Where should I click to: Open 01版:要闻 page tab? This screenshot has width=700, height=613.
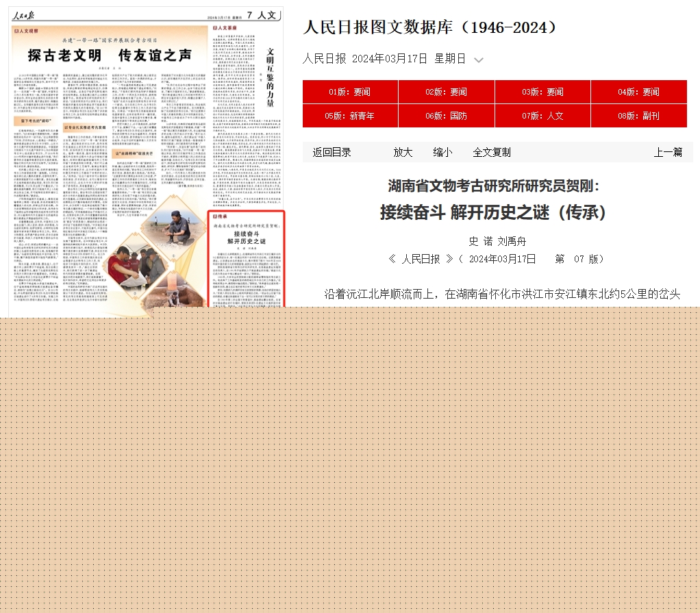tap(350, 92)
